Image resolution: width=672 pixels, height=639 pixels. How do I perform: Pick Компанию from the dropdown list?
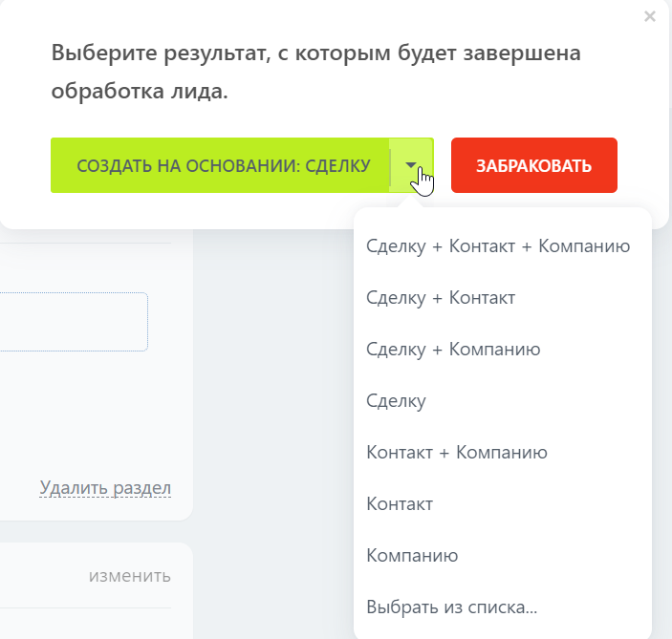pos(412,556)
